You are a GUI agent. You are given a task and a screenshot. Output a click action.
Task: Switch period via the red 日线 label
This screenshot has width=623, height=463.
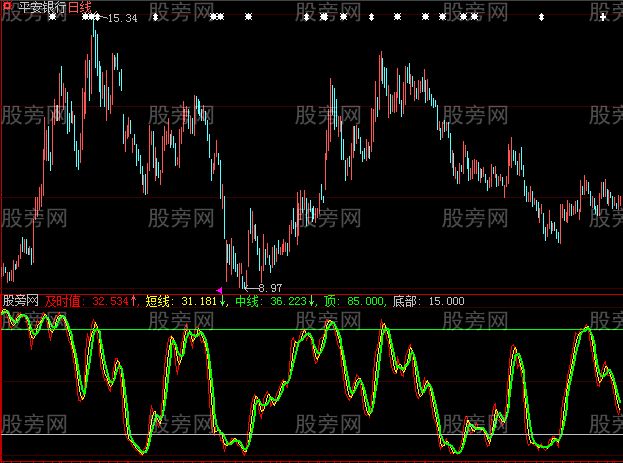(79, 6)
